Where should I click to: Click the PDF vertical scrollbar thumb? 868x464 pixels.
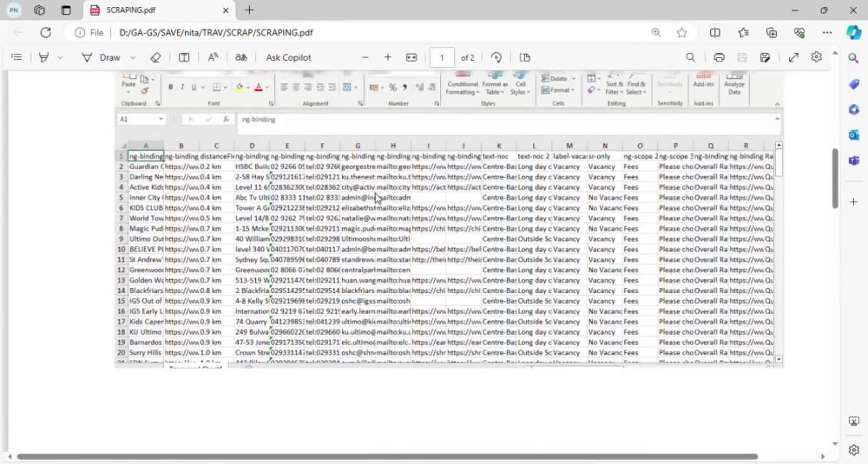(x=835, y=178)
